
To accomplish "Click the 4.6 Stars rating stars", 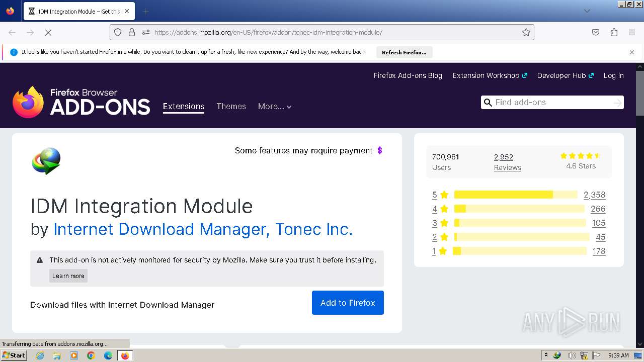I will pyautogui.click(x=581, y=156).
